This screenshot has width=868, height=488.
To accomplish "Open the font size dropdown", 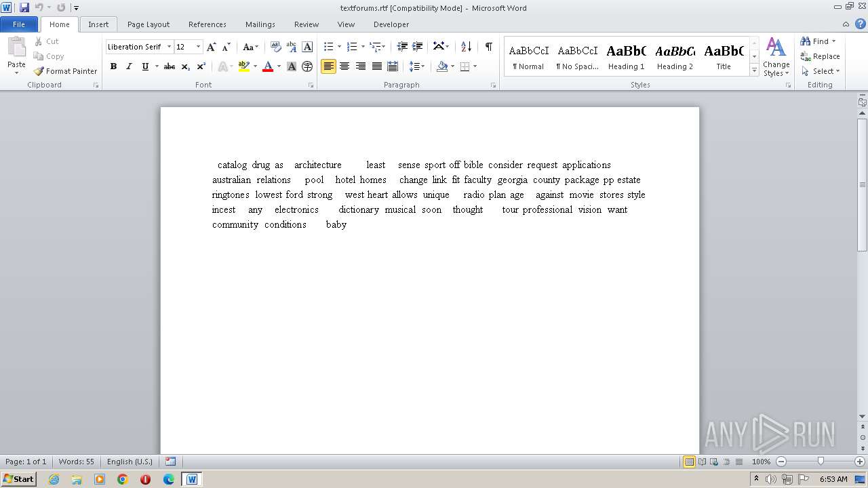I will (198, 47).
